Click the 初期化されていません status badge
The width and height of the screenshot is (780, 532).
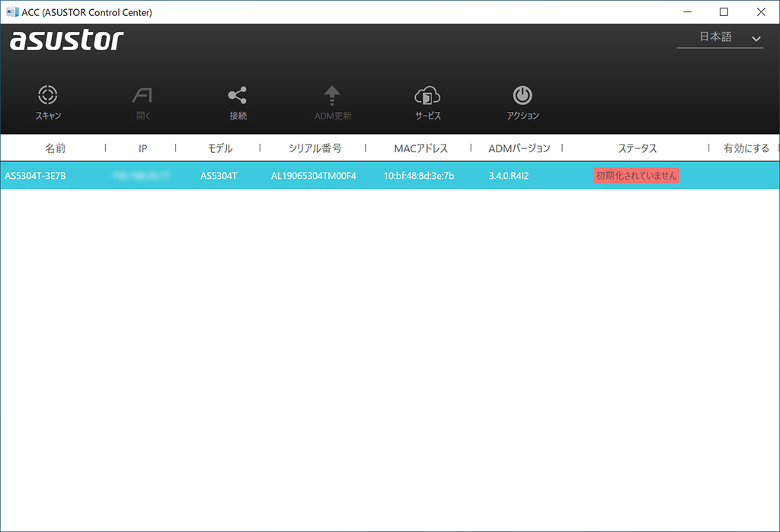(636, 176)
